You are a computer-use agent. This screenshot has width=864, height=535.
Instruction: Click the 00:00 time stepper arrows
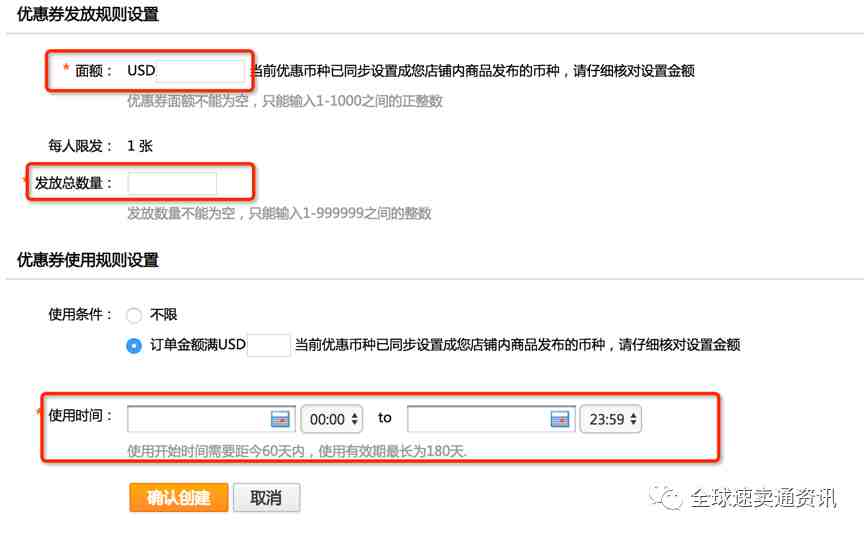pos(354,419)
